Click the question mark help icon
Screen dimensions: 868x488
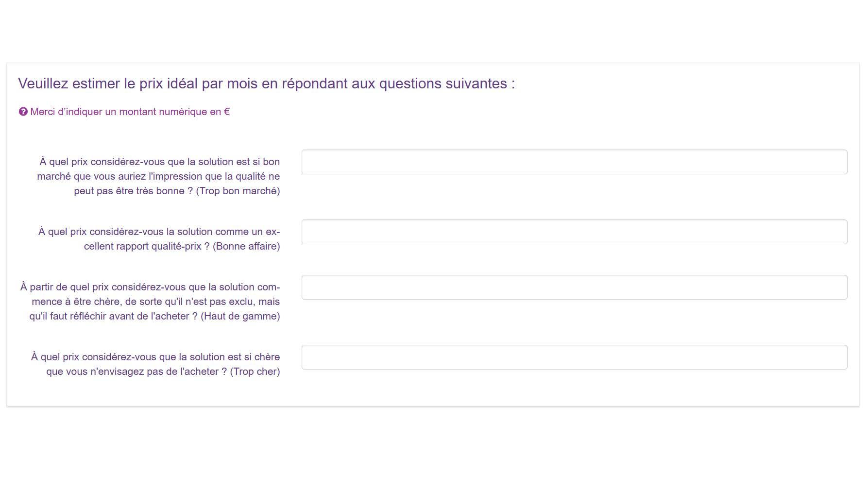point(23,112)
